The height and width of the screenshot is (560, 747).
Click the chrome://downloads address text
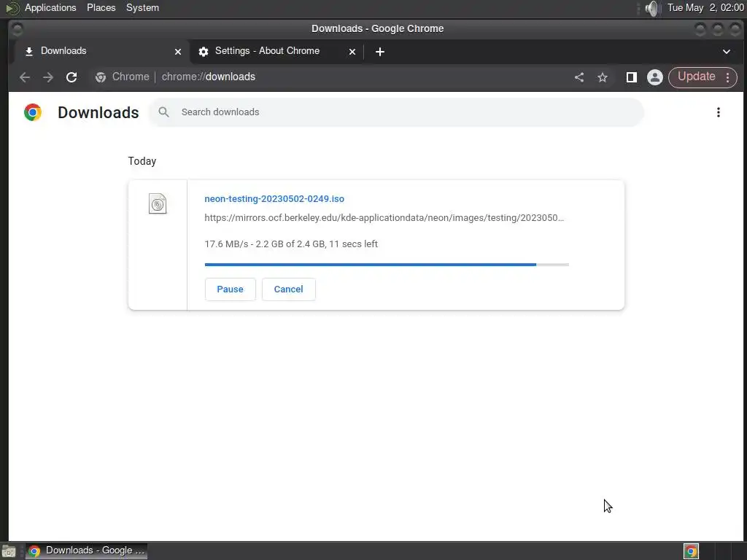[x=208, y=77]
